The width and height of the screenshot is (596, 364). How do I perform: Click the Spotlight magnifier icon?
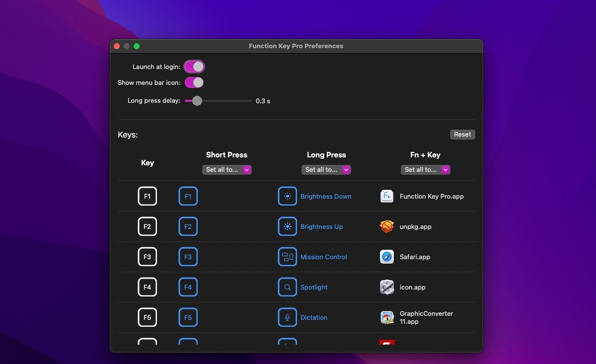[x=287, y=287]
